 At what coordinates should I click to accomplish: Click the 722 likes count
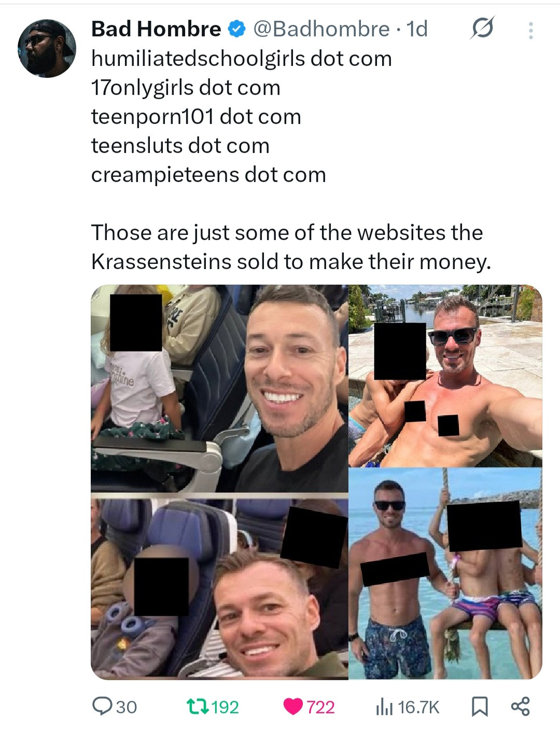tap(320, 707)
